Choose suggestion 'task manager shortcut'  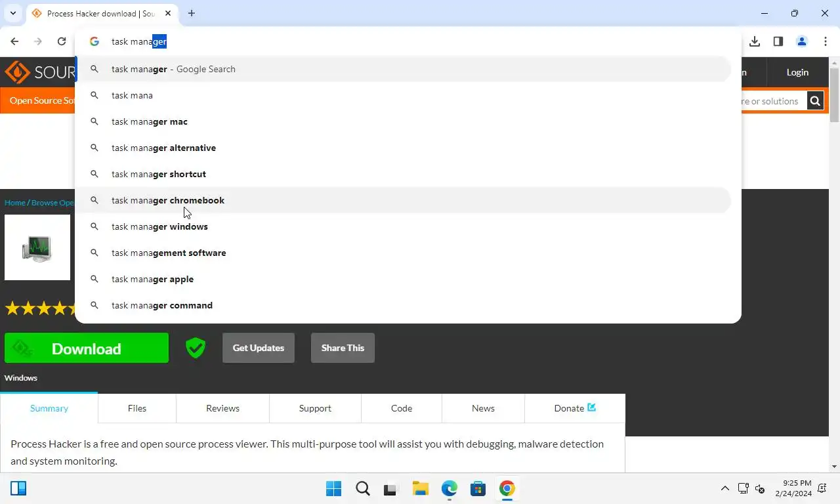(x=403, y=174)
